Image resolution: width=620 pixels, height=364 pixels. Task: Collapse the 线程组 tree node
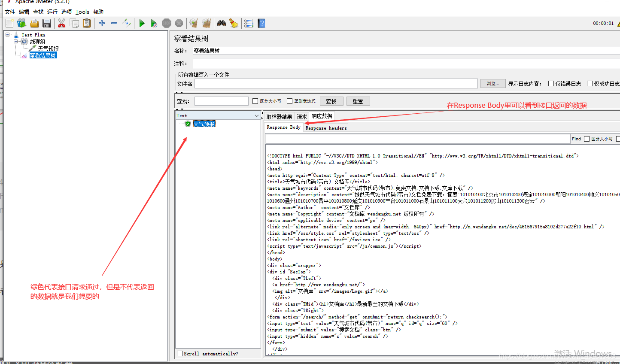(16, 42)
